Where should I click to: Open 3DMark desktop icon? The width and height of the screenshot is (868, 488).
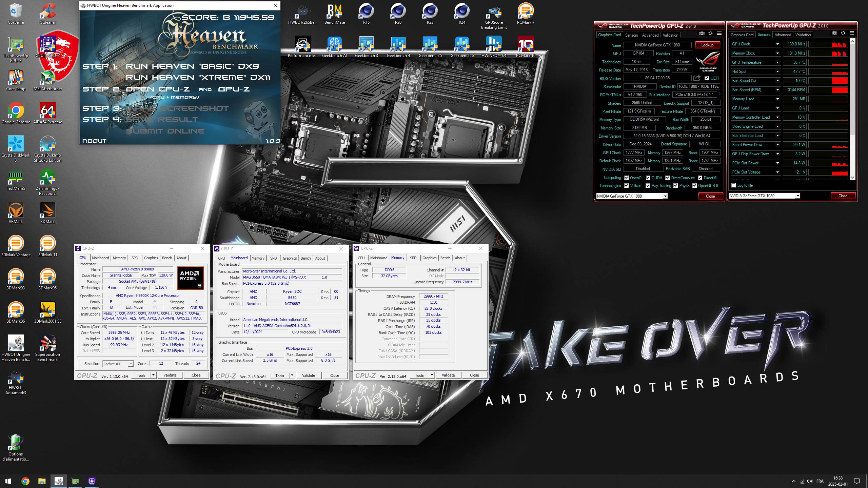[x=47, y=213]
